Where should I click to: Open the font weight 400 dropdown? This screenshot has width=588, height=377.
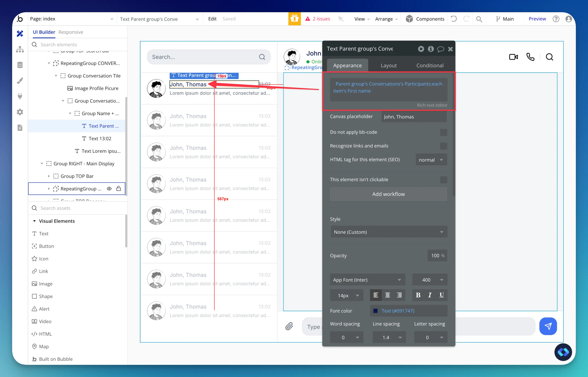(x=430, y=280)
